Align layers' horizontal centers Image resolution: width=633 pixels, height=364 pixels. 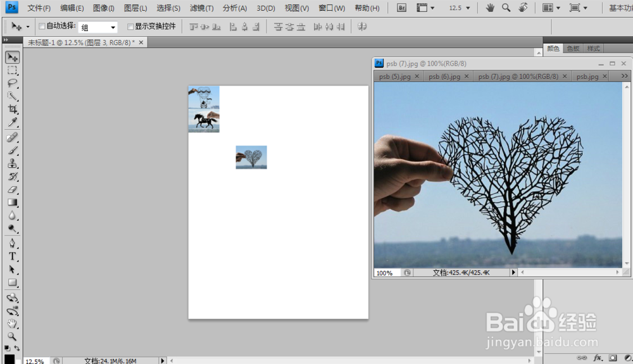[x=244, y=27]
